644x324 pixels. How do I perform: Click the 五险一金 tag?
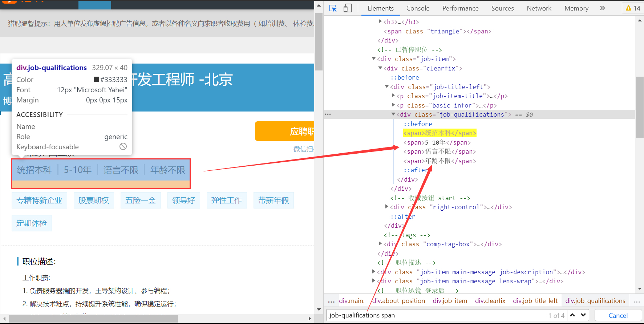(x=141, y=201)
